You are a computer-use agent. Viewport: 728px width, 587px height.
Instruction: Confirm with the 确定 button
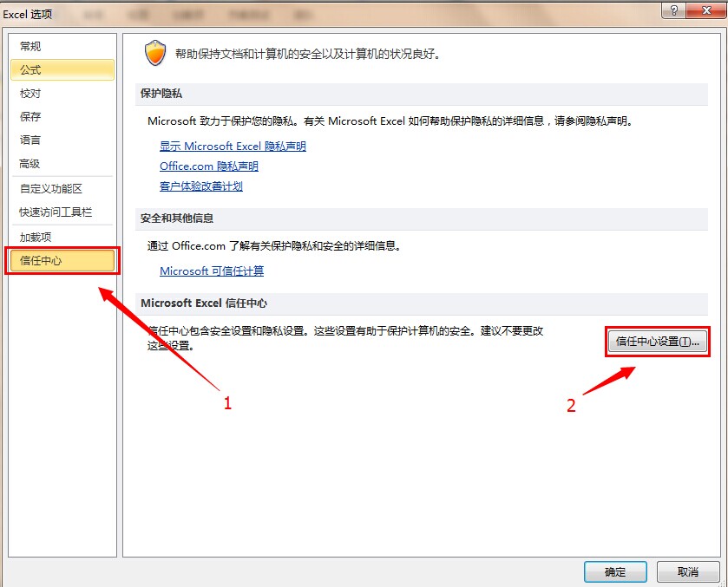tap(615, 572)
